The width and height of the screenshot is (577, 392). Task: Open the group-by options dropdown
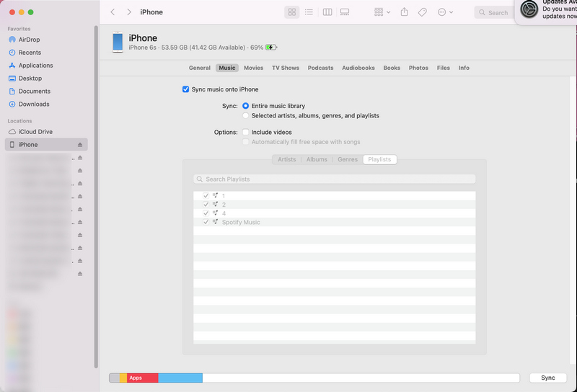click(382, 12)
